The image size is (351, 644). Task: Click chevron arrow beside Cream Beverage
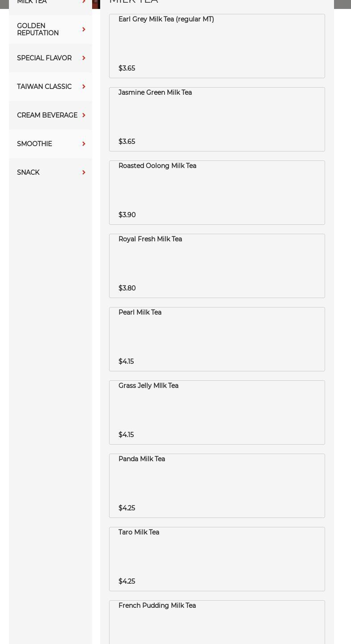pos(84,115)
